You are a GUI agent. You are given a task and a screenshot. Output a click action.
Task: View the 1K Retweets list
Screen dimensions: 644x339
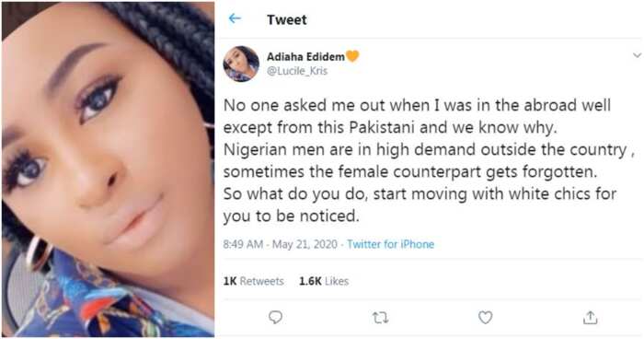(x=253, y=281)
